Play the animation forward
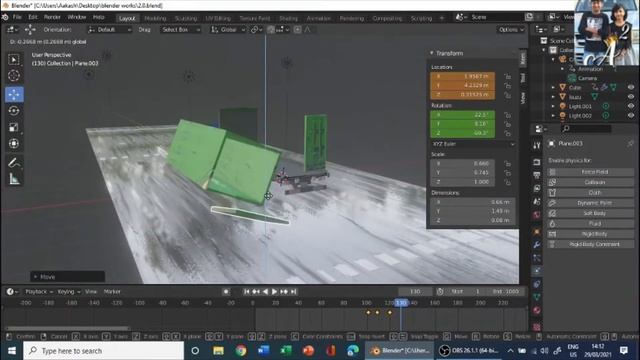 [x=274, y=291]
